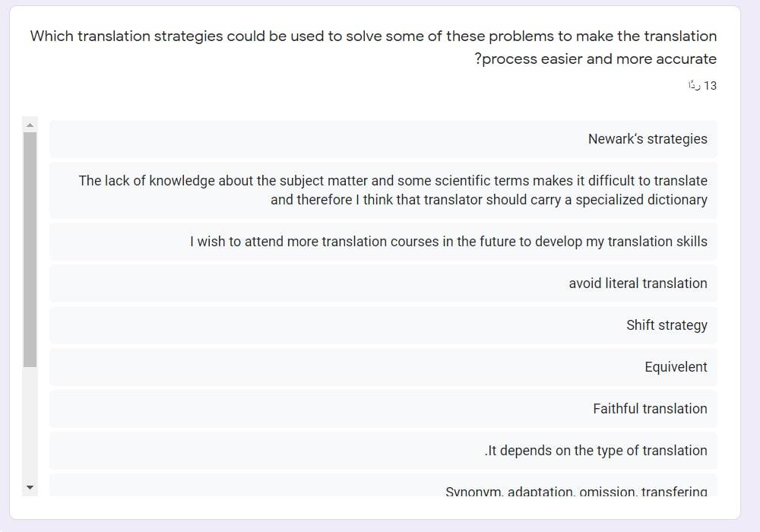The height and width of the screenshot is (532, 760).
Task: Select the "avoid literal translation" response
Action: 383,283
